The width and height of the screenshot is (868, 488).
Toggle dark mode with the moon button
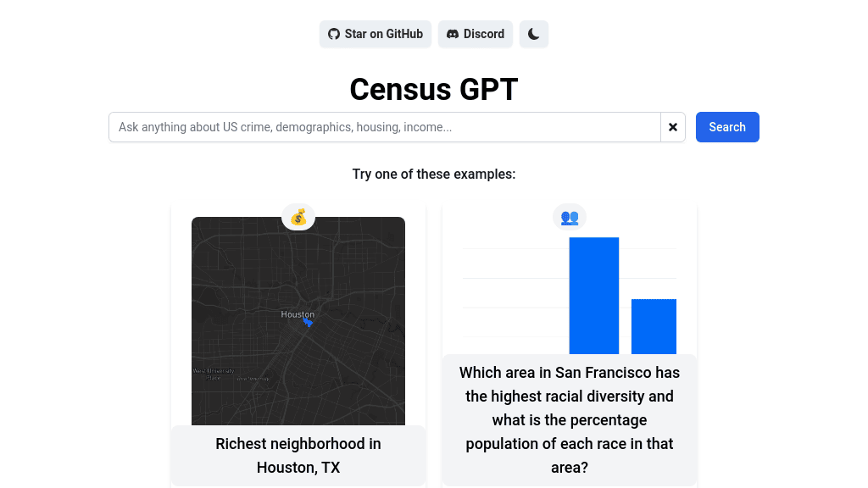[x=533, y=34]
